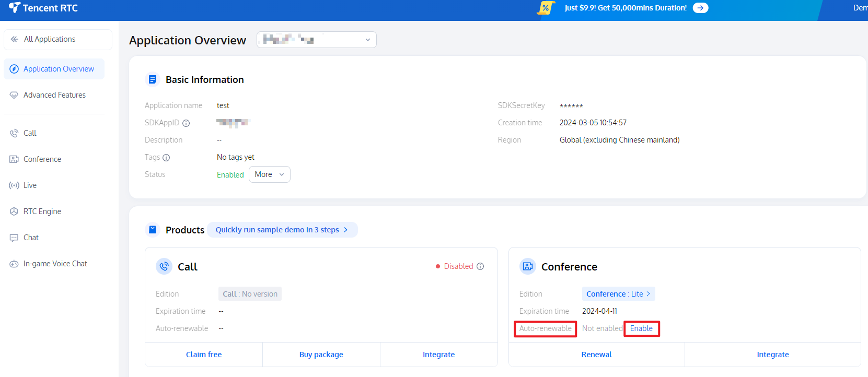Open Advanced Features in sidebar

[54, 95]
